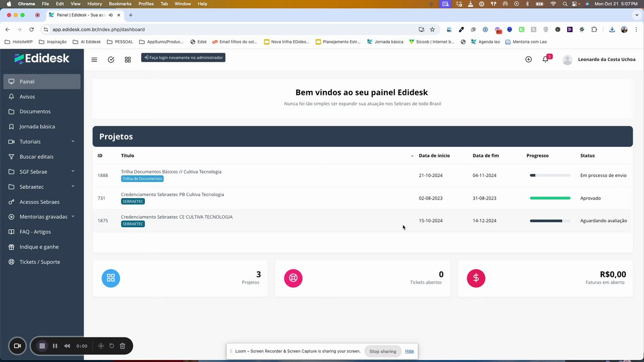Image resolution: width=644 pixels, height=362 pixels.
Task: Open the Apple menu
Action: tap(9, 4)
